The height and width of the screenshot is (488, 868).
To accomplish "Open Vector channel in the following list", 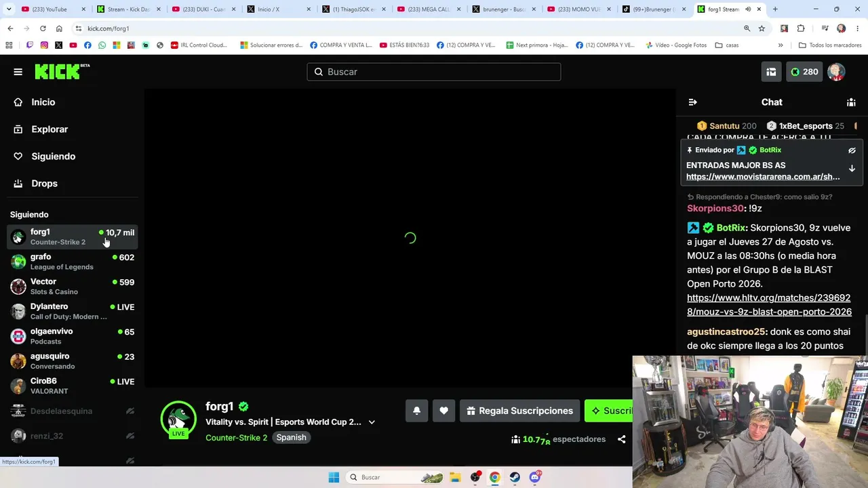I will click(x=72, y=287).
